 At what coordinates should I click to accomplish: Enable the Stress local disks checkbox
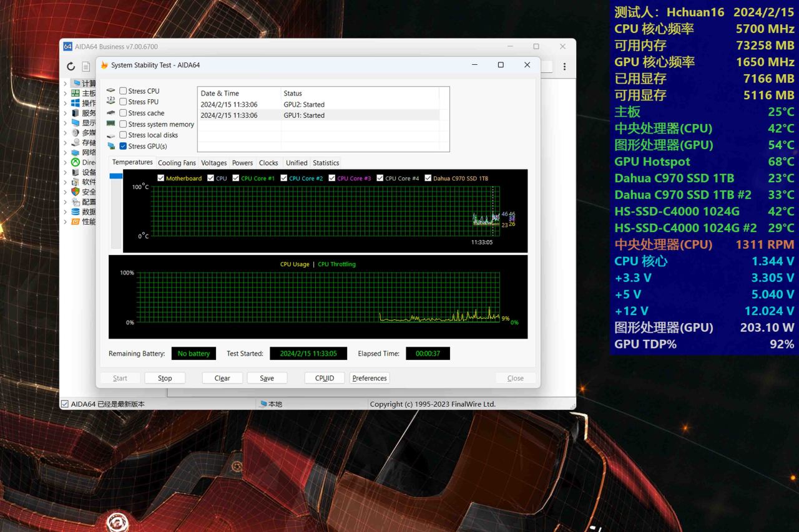click(x=123, y=135)
